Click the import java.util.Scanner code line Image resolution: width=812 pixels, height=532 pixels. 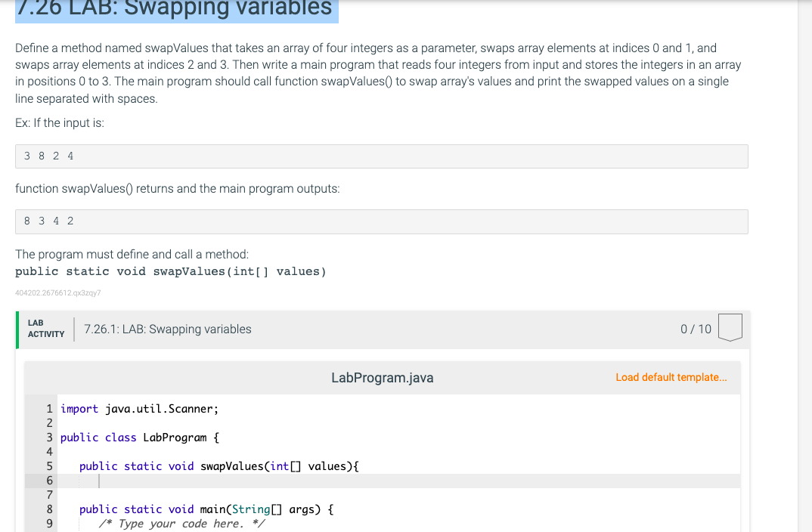click(139, 409)
